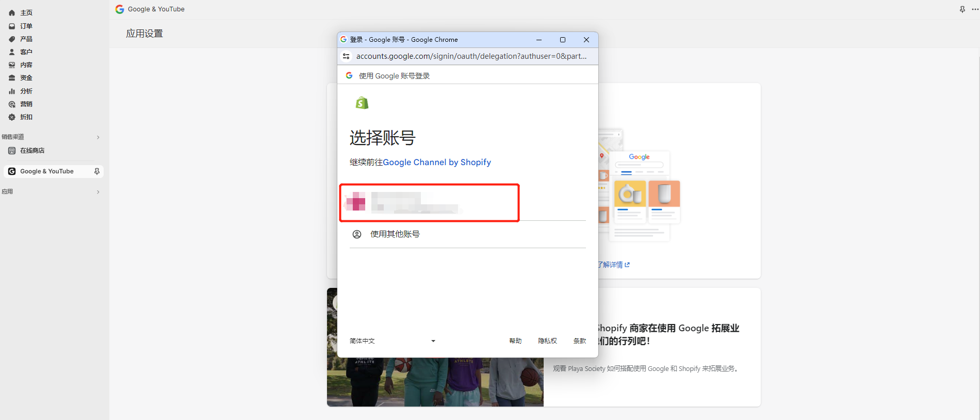
Task: Click the accounts.google.com address bar URL
Action: (471, 56)
